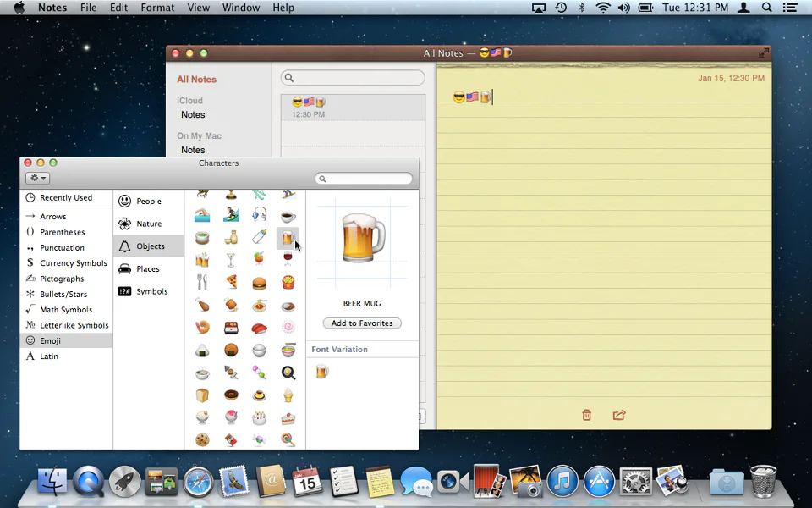Pick the pizza slice emoji
Viewport: 812px width, 508px height.
tap(231, 282)
